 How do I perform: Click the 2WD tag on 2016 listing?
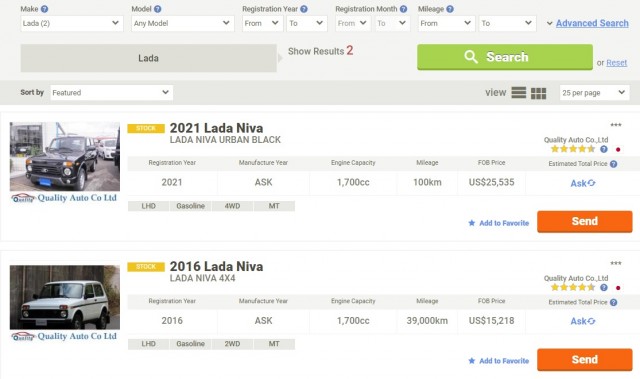(x=232, y=344)
